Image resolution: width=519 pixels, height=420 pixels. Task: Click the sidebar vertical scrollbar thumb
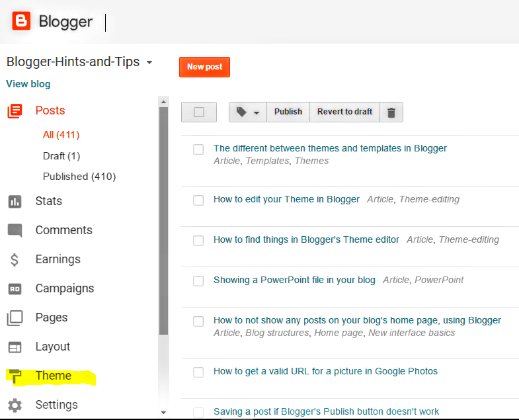pos(163,221)
